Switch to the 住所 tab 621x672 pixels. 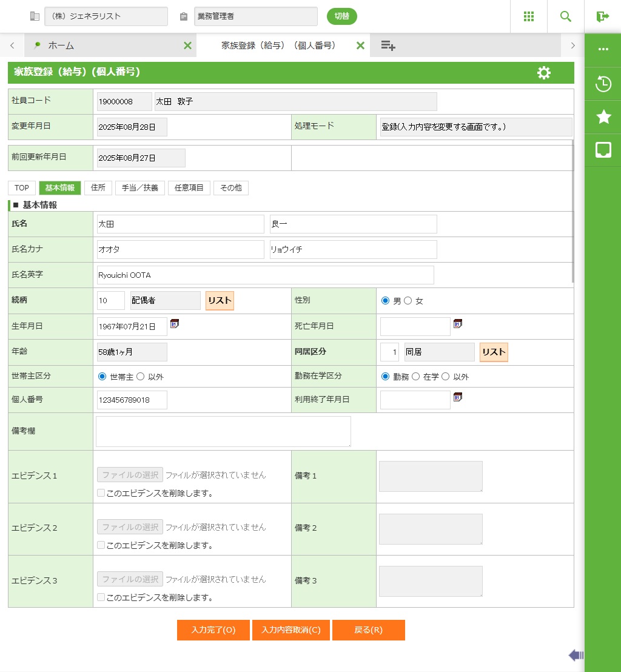point(98,188)
